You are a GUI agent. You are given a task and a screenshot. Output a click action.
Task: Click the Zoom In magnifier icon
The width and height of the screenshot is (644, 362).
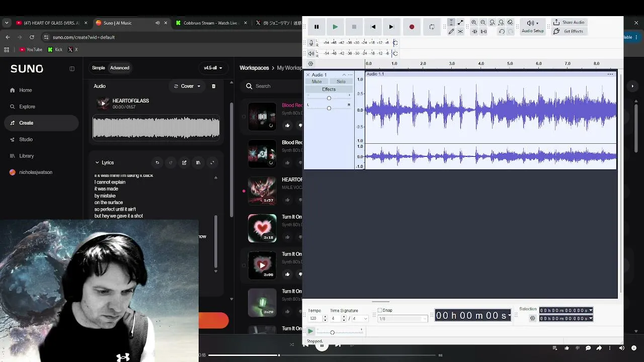pyautogui.click(x=474, y=23)
